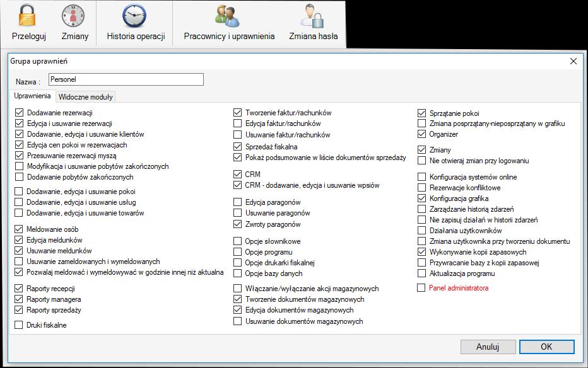Enable Modyfikacja i usuwanie pobytów zakończonych

pos(19,166)
